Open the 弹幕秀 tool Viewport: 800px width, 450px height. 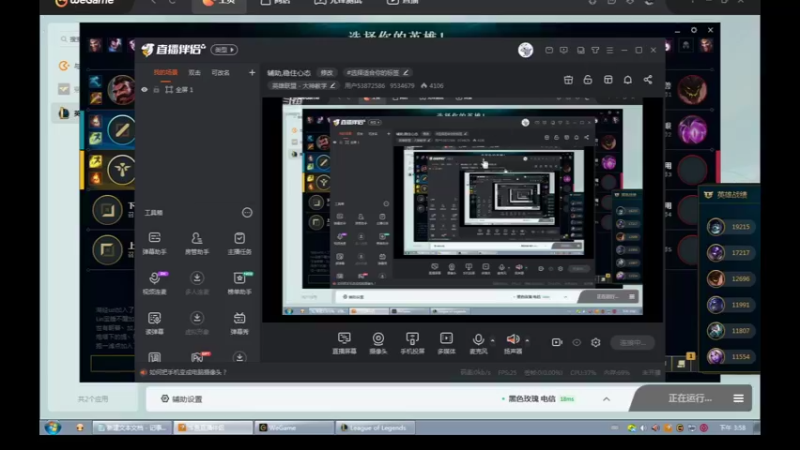[x=239, y=323]
